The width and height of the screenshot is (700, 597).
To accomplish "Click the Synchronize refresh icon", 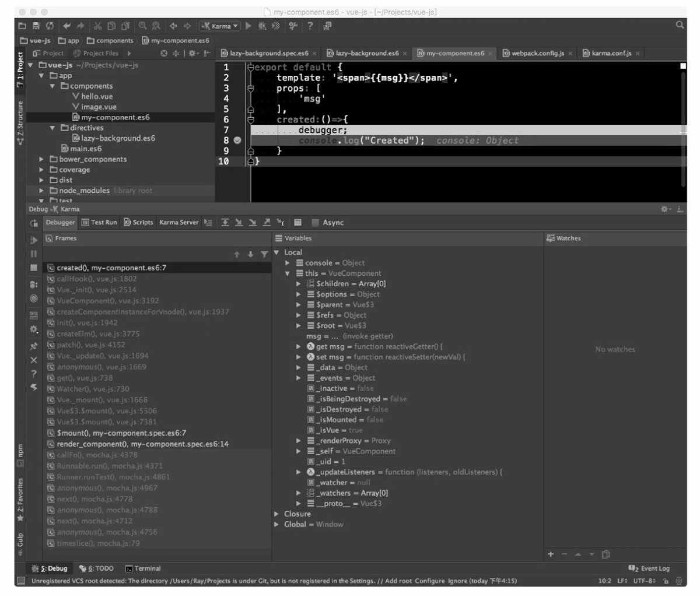I will (x=50, y=26).
